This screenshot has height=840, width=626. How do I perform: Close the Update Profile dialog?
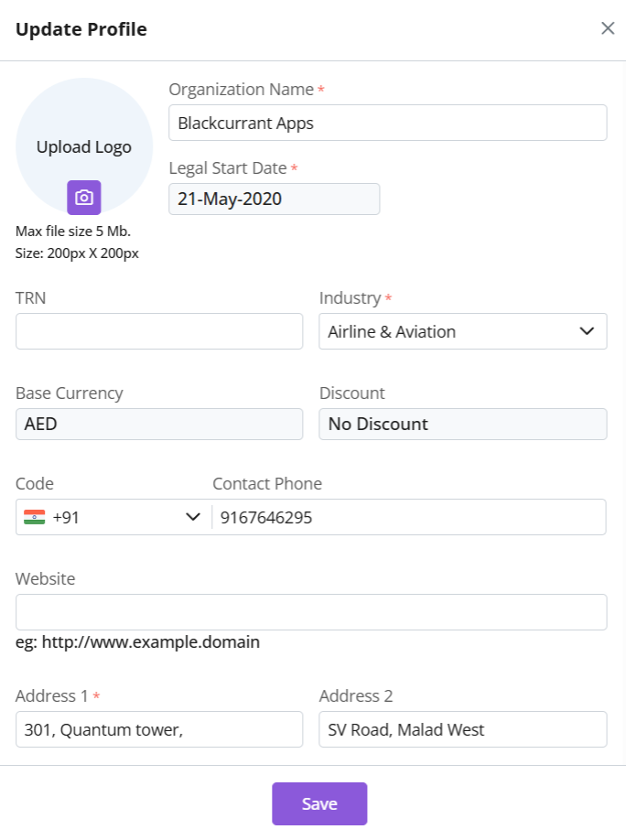[x=607, y=28]
